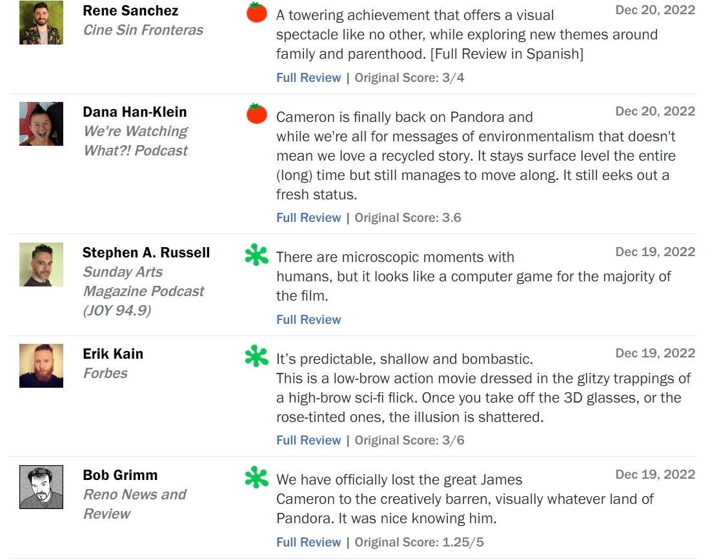The width and height of the screenshot is (728, 560).
Task: Open Bob Grimm's illustrated avatar
Action: (41, 487)
